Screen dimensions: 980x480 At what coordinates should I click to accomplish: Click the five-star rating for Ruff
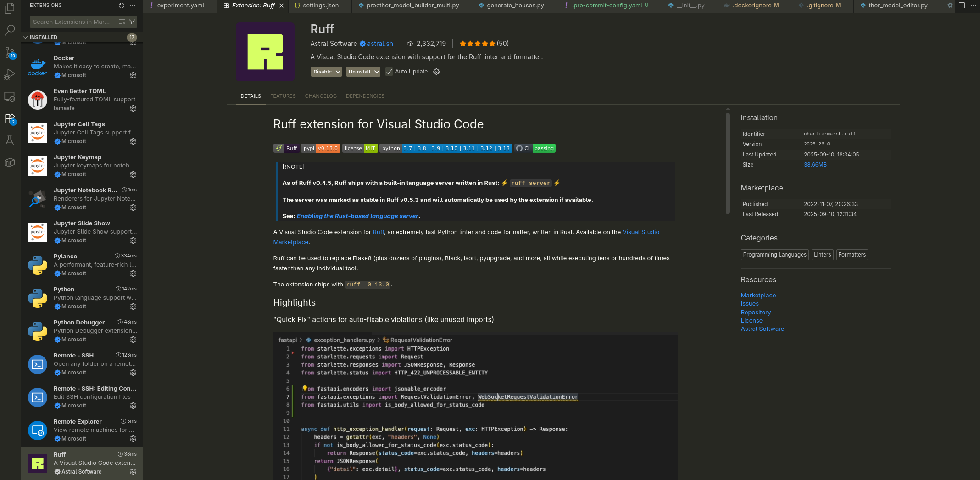[x=478, y=44]
